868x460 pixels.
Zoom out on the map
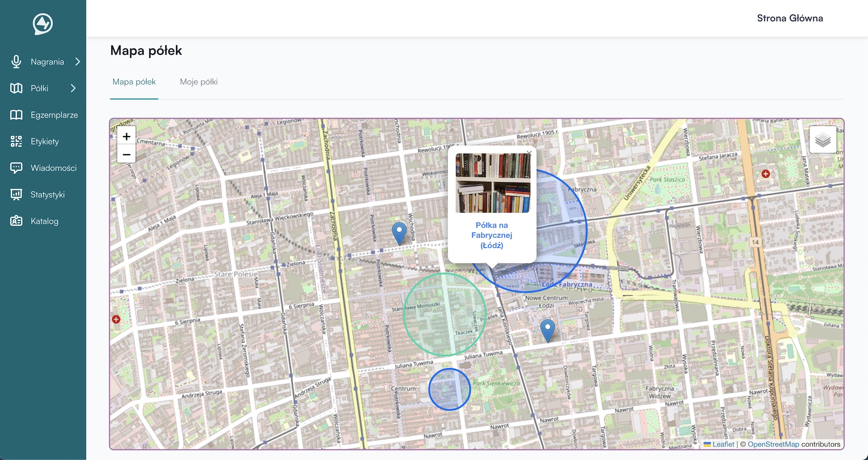coord(127,155)
